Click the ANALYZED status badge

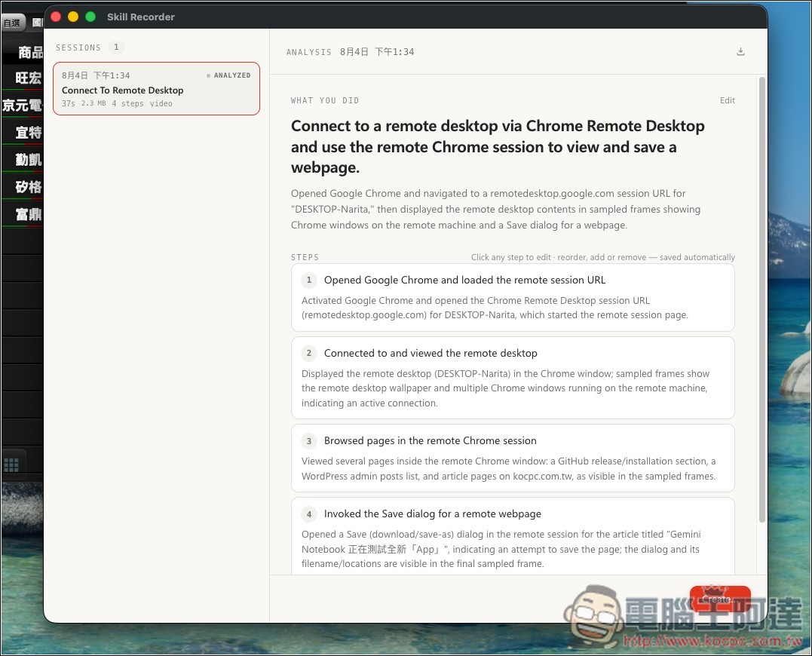tap(228, 75)
